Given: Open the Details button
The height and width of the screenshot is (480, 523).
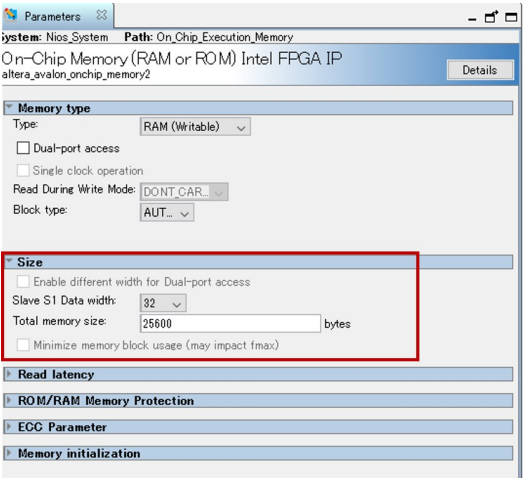Looking at the screenshot, I should click(x=480, y=70).
